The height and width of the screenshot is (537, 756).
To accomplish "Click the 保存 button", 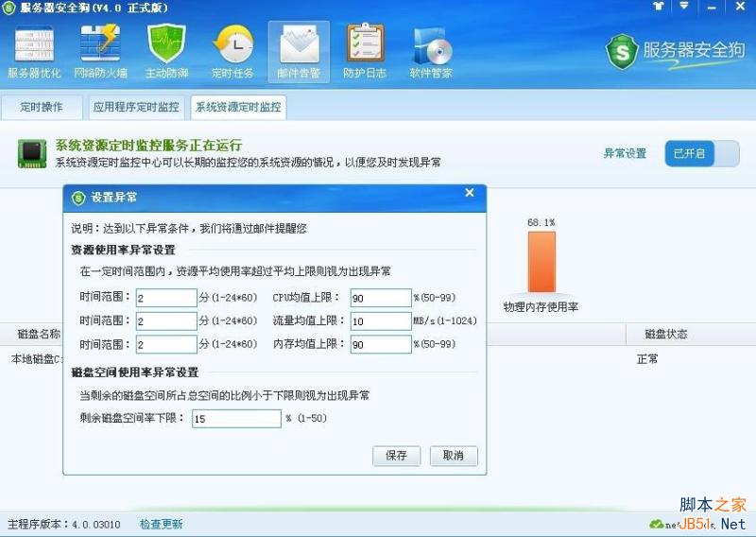I will pos(396,456).
